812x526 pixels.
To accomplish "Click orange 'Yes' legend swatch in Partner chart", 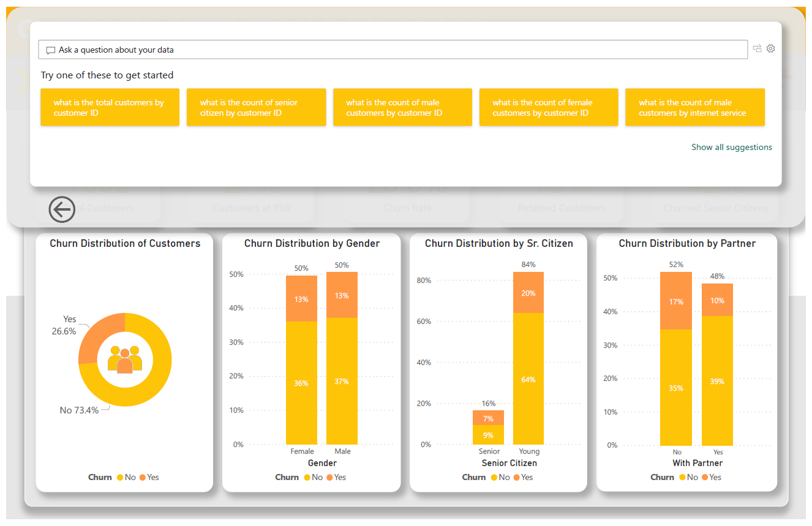I will 705,477.
